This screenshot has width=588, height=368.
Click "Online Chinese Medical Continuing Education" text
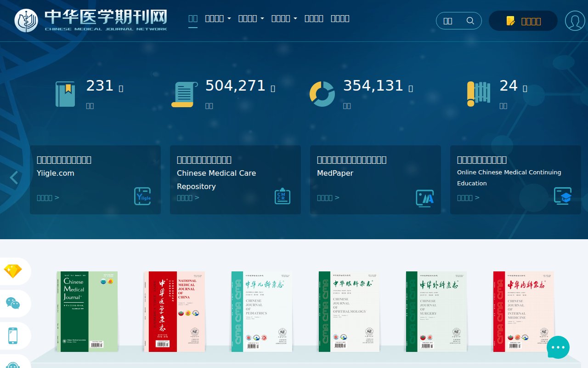click(509, 178)
